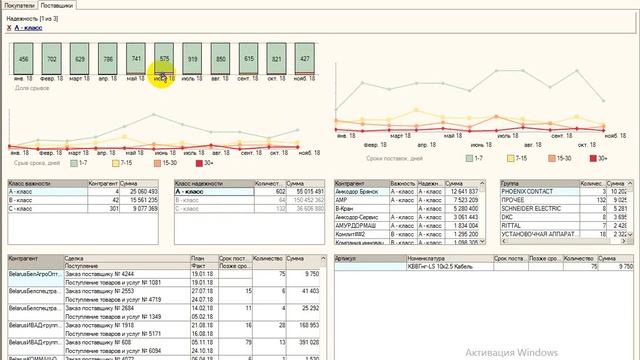The height and width of the screenshot is (360, 640).
Task: Click the А - класс filter link
Action: [x=28, y=28]
